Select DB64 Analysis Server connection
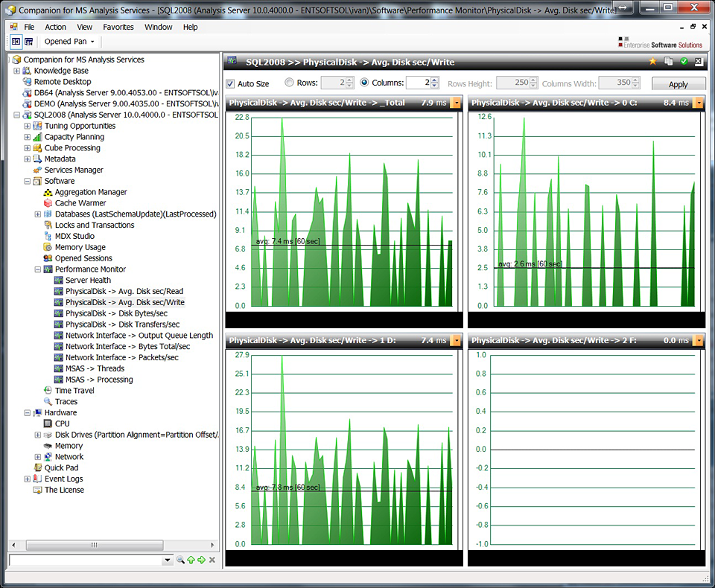715x588 pixels. [126, 92]
